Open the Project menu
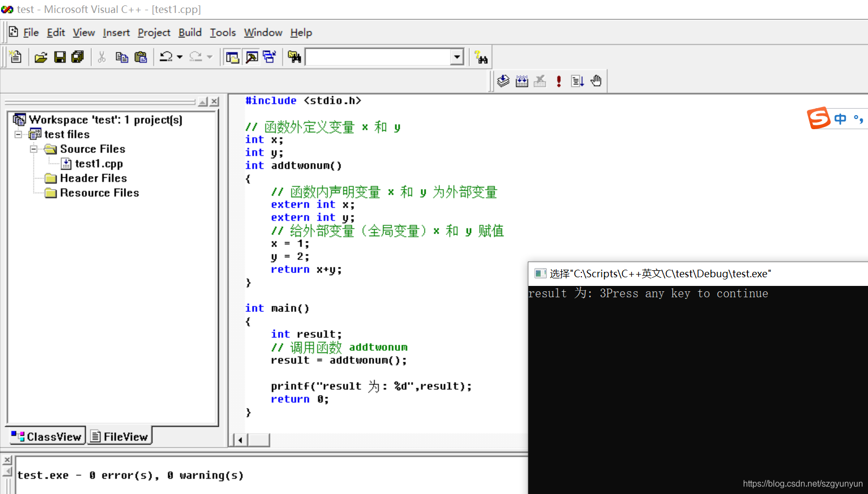 [x=154, y=32]
